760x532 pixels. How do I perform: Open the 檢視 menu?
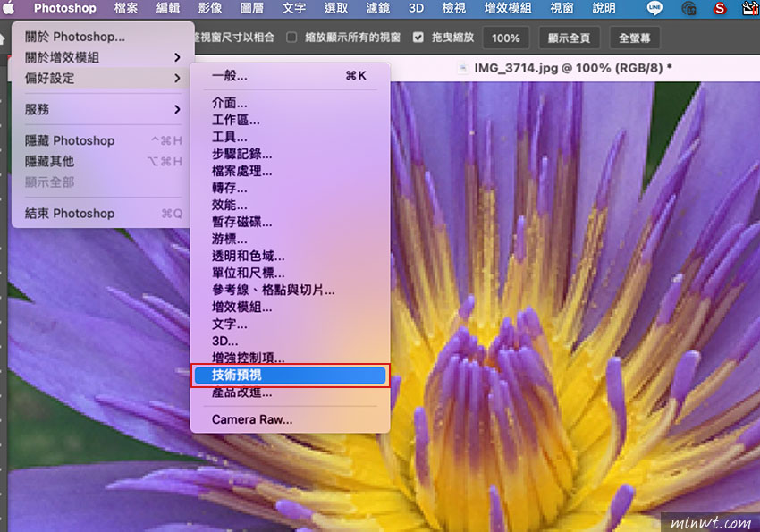tap(454, 8)
